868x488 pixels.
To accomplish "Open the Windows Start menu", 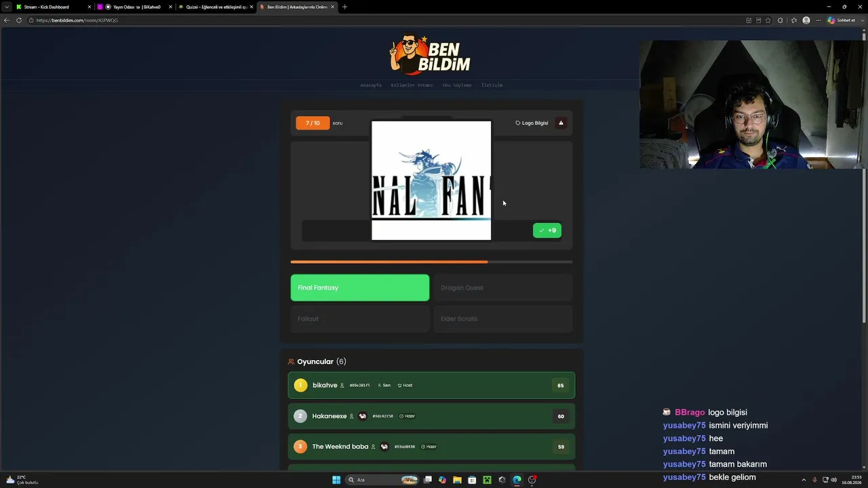I will tap(336, 480).
